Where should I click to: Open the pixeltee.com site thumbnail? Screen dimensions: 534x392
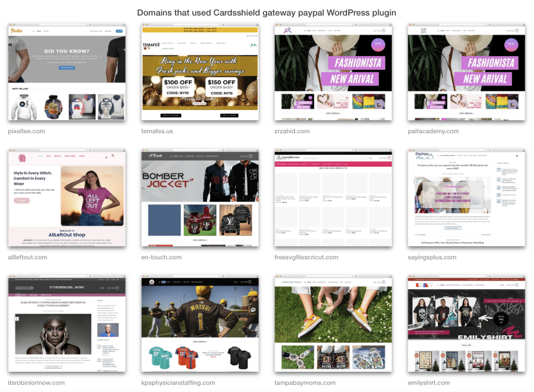point(67,72)
